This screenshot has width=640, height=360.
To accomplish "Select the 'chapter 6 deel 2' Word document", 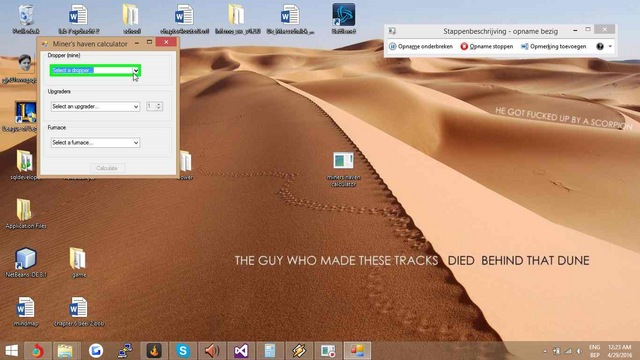I will pyautogui.click(x=79, y=312).
